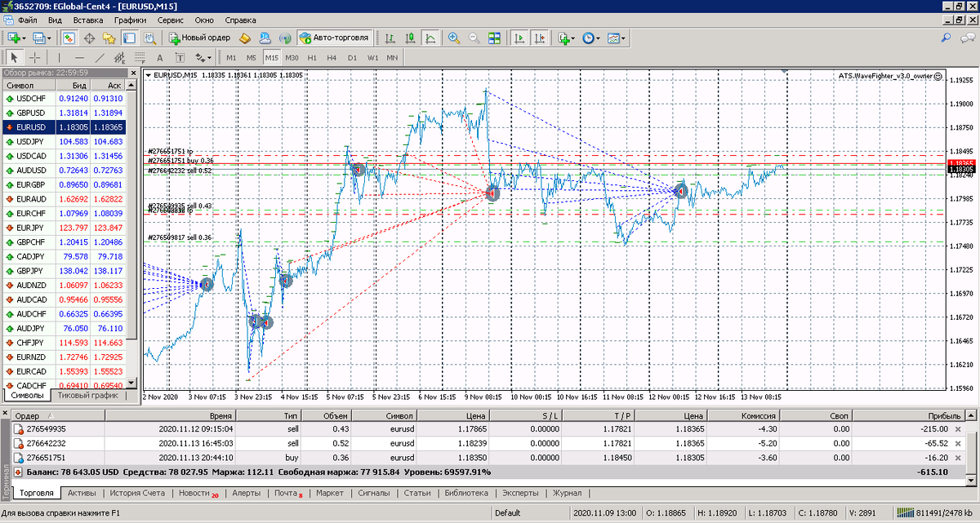
Task: Click the search magnifier icon
Action: pyautogui.click(x=947, y=38)
